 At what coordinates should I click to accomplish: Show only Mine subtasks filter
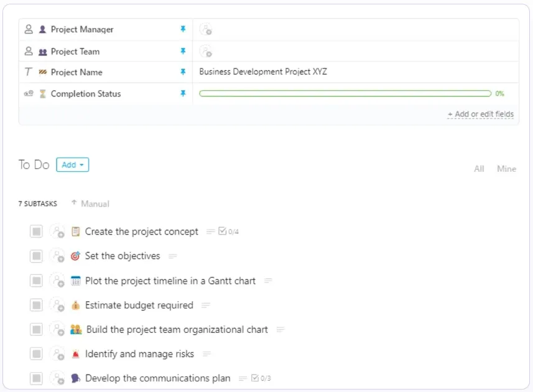pyautogui.click(x=506, y=169)
